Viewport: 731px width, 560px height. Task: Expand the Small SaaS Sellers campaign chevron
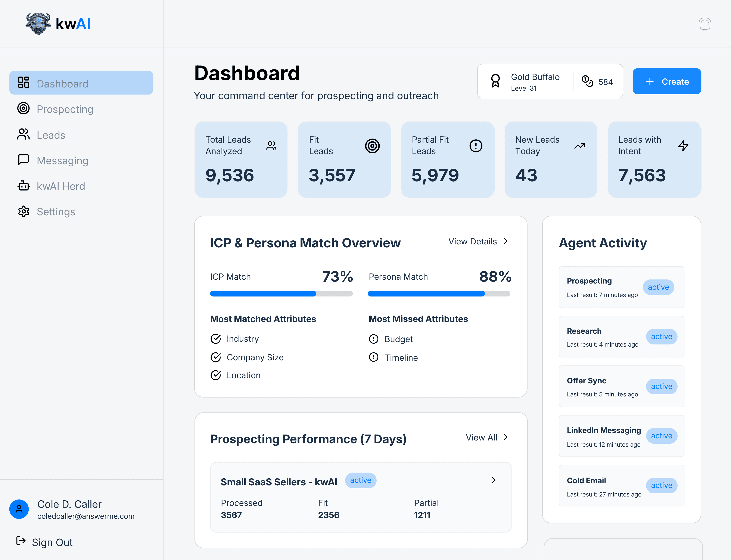[x=494, y=480]
